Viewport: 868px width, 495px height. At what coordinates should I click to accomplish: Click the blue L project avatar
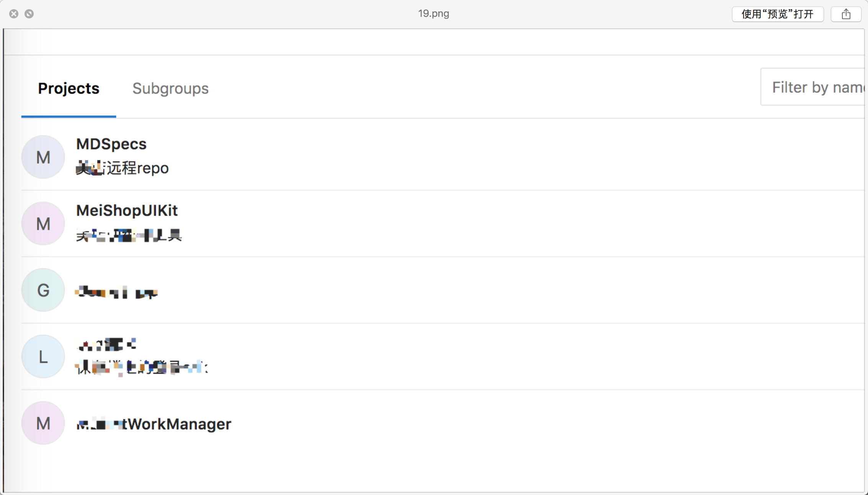pos(43,357)
